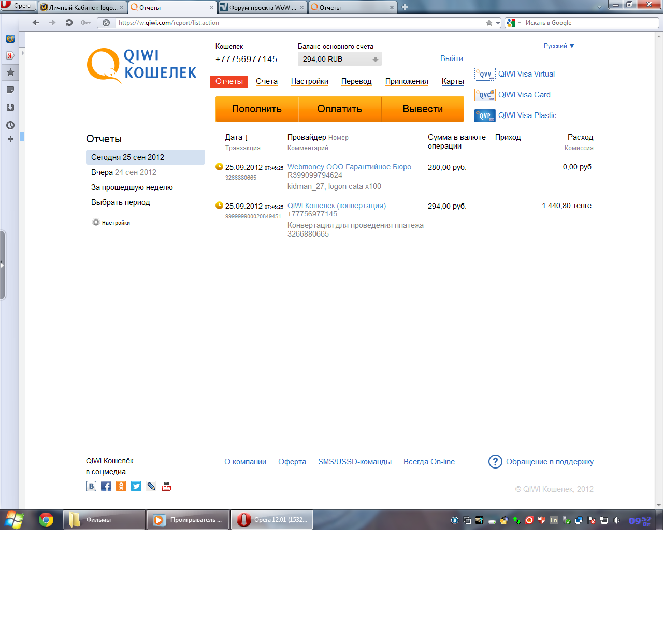This screenshot has width=663, height=644.
Task: Click the support question mark icon
Action: (x=495, y=461)
